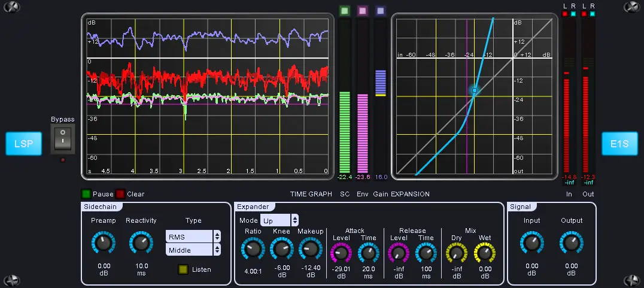Screen dimensions: 644x288
Task: Click the sidechain Preamp knob
Action: tap(104, 242)
